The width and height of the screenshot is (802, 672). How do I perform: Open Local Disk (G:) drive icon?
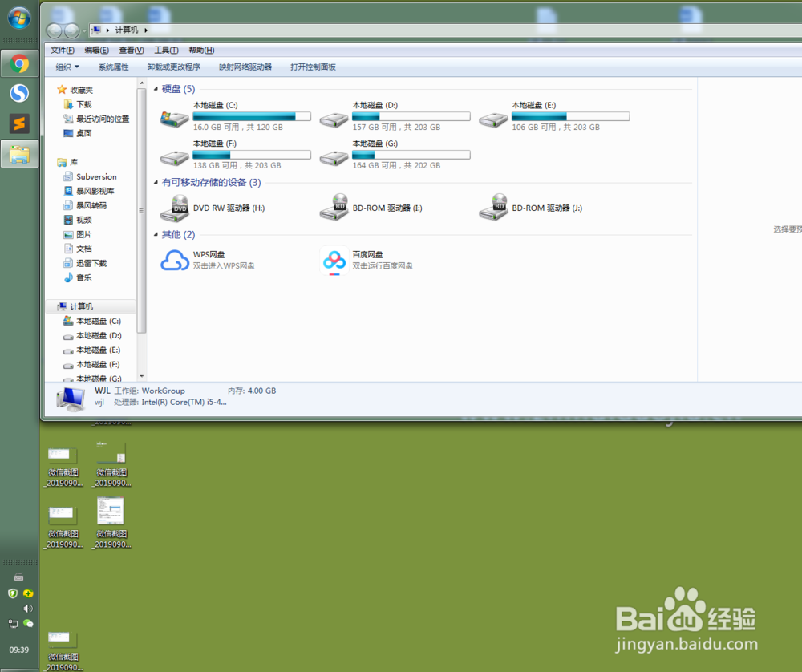coord(334,158)
